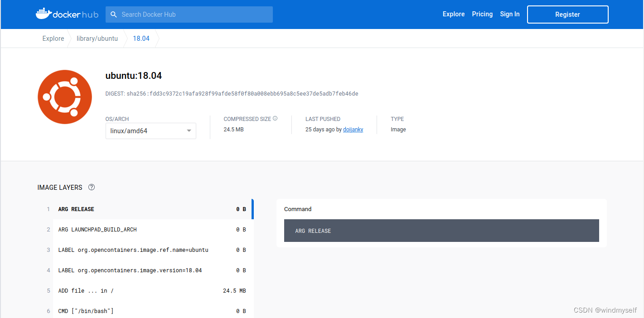
Task: Click the Docker Hub whale logo
Action: tap(67, 14)
